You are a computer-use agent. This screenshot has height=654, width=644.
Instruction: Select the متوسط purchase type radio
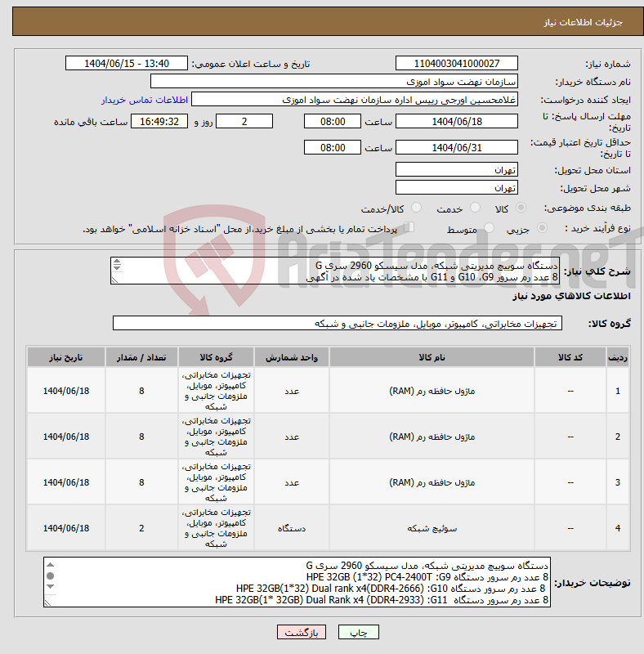pos(489,228)
